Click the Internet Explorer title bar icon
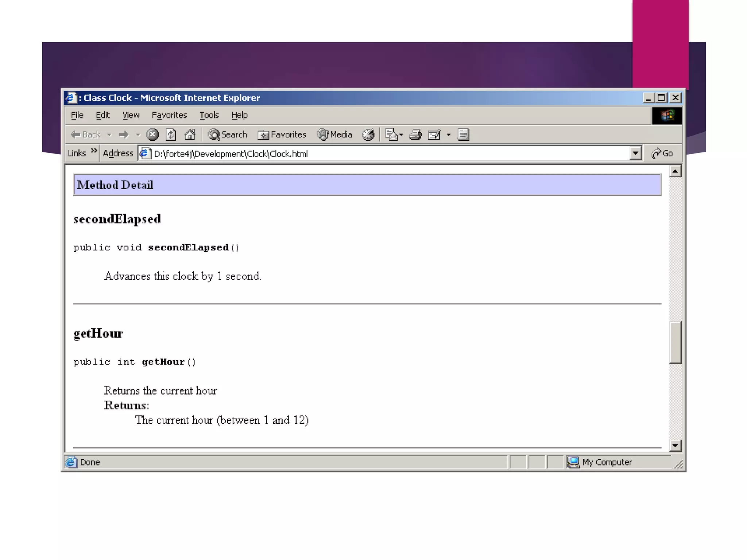The width and height of the screenshot is (747, 560). tap(71, 98)
